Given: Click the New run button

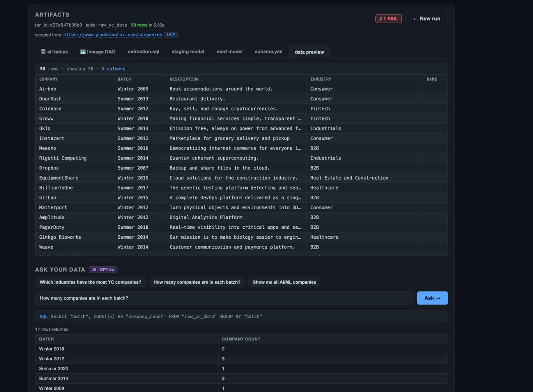Looking at the screenshot, I should point(426,18).
